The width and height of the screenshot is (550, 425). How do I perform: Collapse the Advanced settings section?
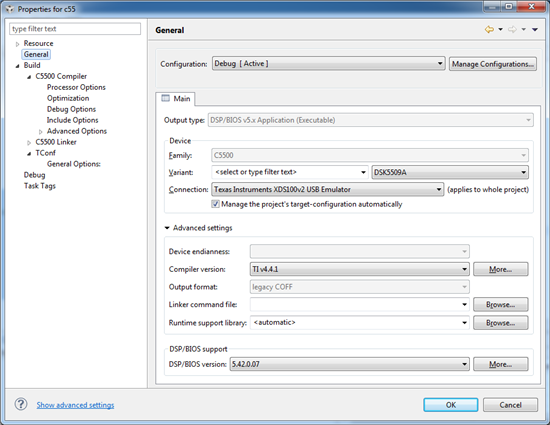pos(167,228)
